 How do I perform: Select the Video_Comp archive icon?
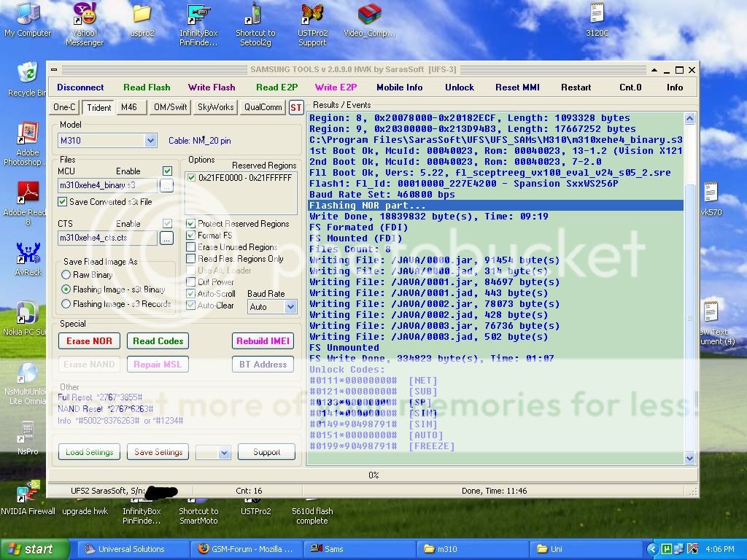click(x=370, y=20)
